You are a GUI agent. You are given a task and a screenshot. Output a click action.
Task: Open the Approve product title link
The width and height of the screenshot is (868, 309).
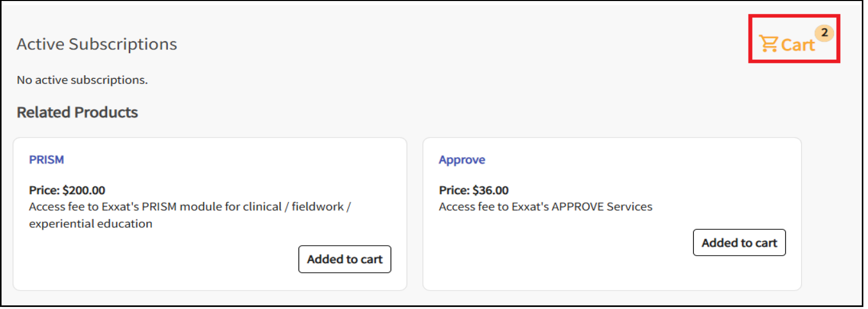462,160
